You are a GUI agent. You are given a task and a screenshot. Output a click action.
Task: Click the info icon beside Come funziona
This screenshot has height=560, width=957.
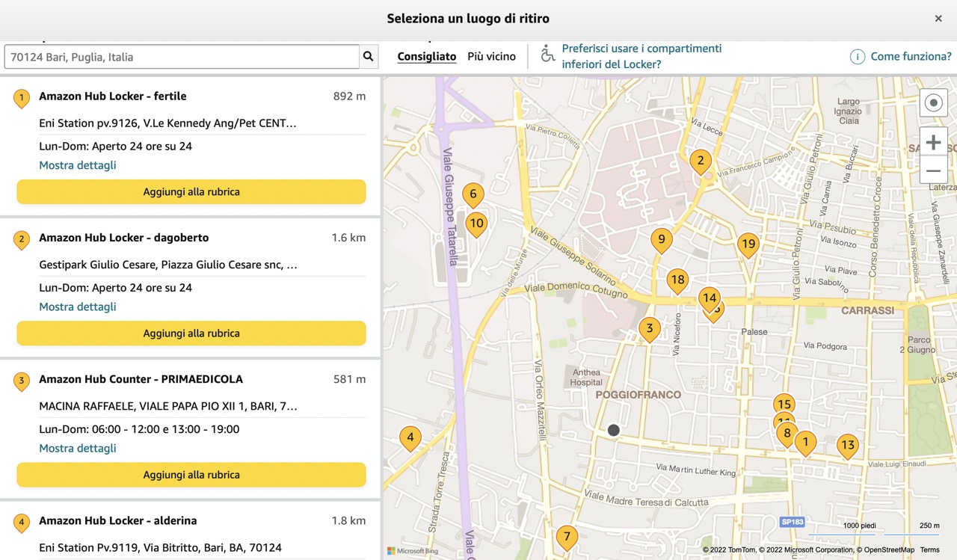857,56
